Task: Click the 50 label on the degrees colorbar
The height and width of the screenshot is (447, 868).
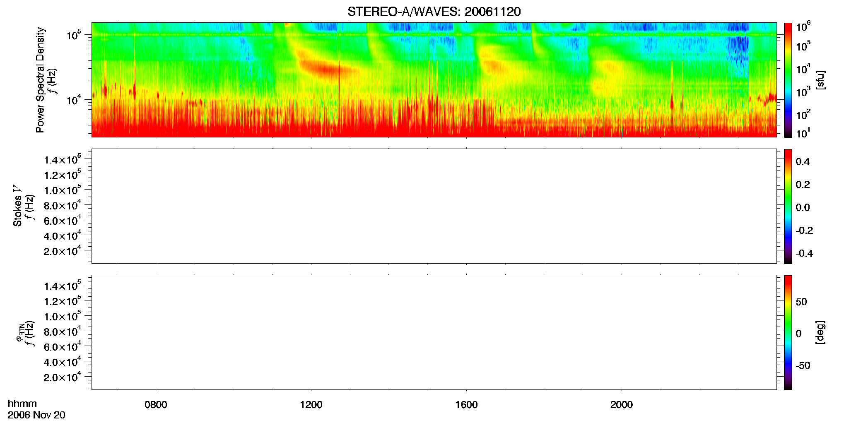Action: click(x=801, y=302)
